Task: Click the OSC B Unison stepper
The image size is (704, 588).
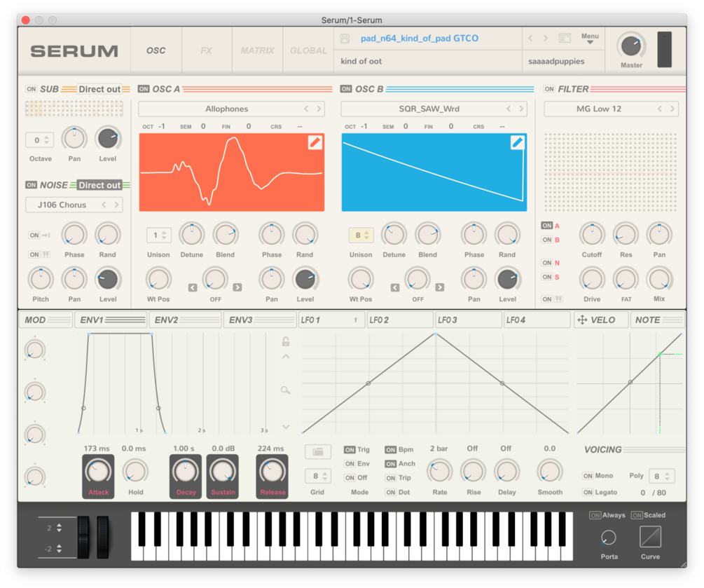Action: pyautogui.click(x=361, y=235)
